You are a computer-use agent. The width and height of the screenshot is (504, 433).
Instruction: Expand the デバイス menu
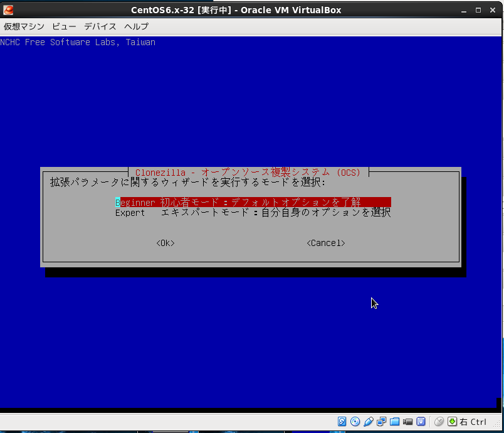pos(100,26)
